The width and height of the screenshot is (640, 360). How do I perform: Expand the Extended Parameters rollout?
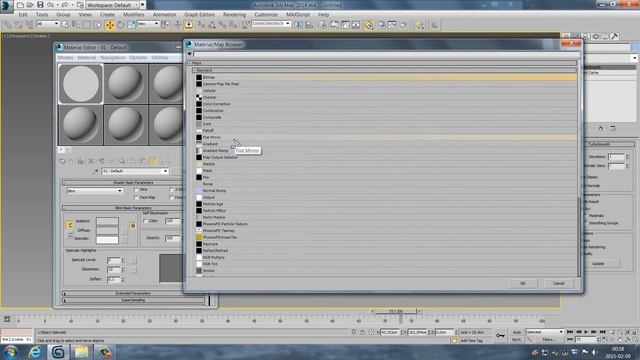(x=133, y=293)
